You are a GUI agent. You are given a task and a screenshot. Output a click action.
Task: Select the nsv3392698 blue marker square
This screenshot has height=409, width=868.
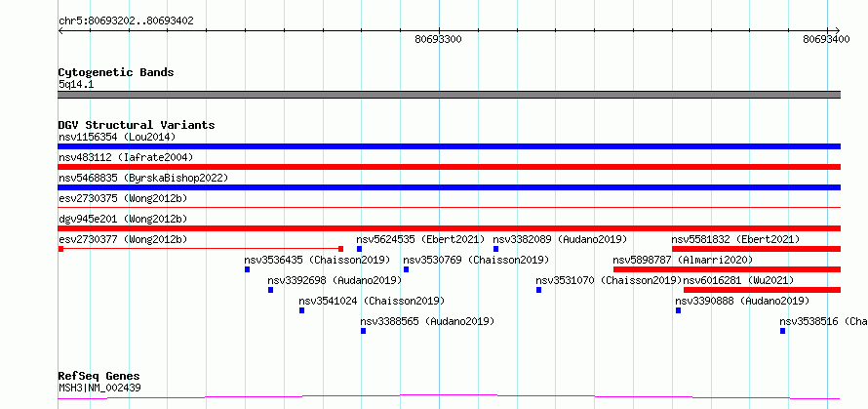270,290
